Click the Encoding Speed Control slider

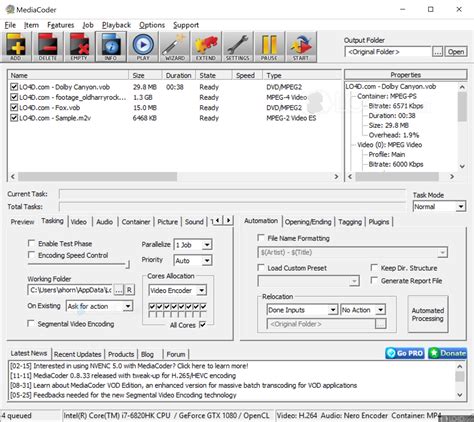coord(78,264)
